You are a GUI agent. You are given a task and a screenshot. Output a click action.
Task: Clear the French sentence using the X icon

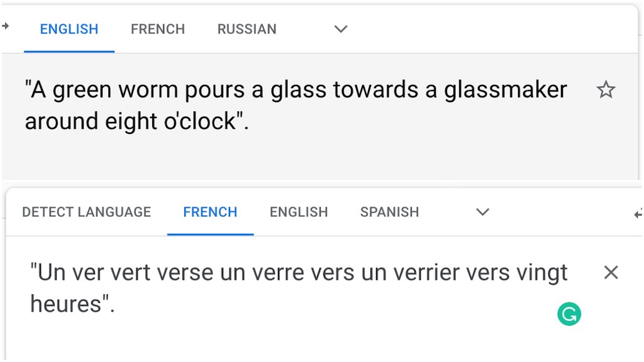click(x=611, y=272)
